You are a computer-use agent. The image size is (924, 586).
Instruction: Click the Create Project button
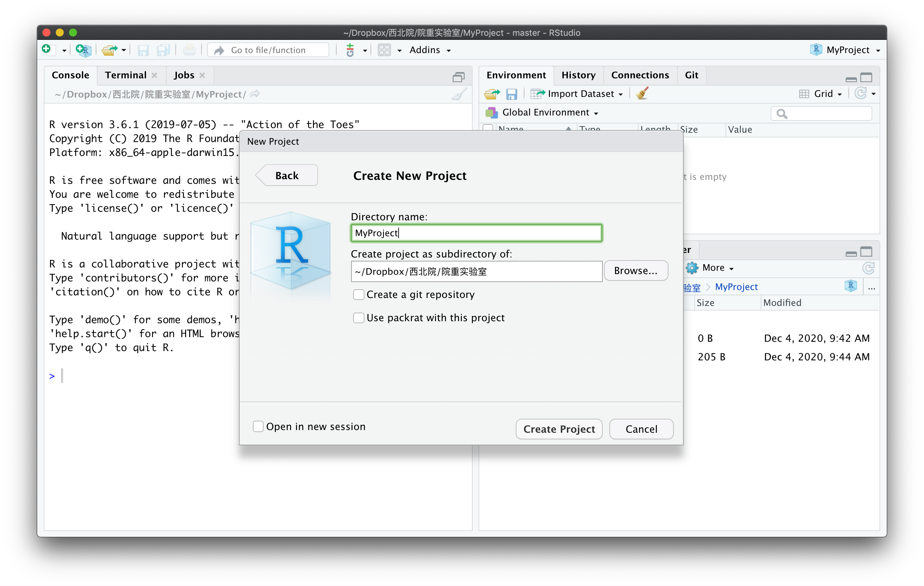coord(559,429)
